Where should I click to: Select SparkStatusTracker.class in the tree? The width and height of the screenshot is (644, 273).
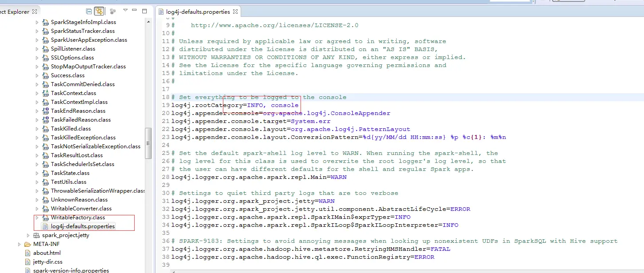[83, 31]
